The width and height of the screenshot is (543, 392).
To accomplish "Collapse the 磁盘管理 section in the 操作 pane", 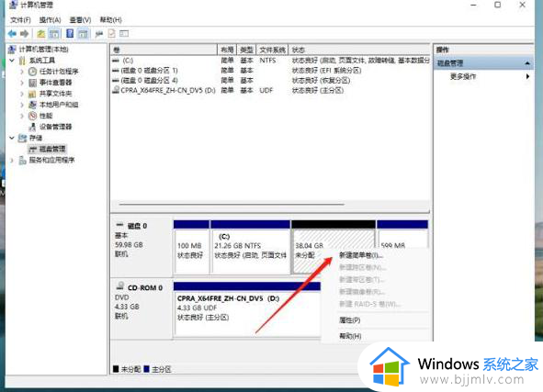I will pyautogui.click(x=527, y=63).
